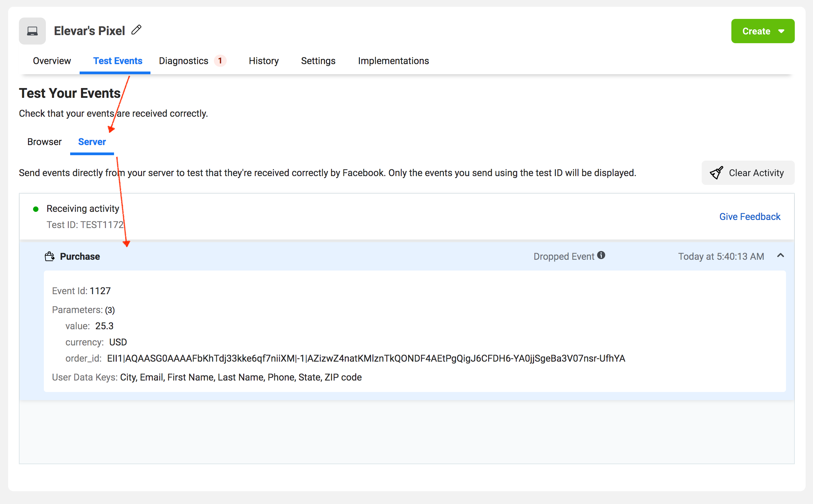Collapse the Purchase event with chevron
813x504 pixels.
coord(781,256)
